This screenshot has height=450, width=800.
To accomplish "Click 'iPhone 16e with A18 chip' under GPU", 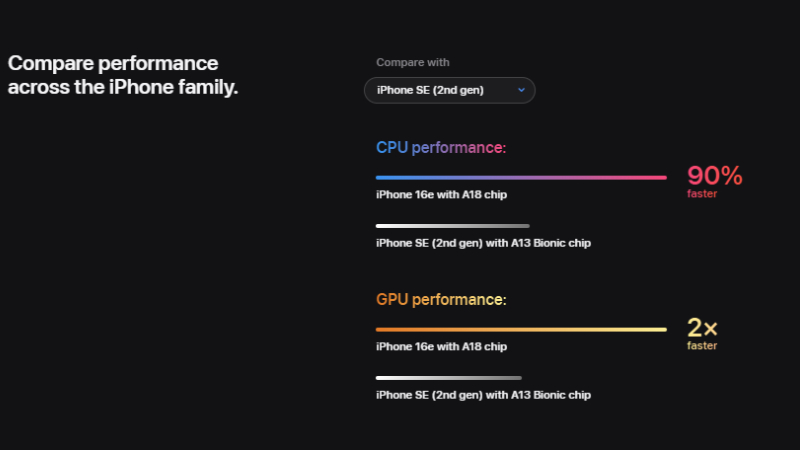I will pos(441,346).
